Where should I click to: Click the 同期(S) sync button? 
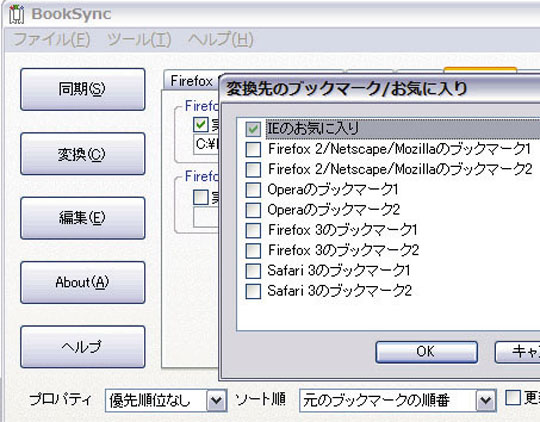pos(83,89)
